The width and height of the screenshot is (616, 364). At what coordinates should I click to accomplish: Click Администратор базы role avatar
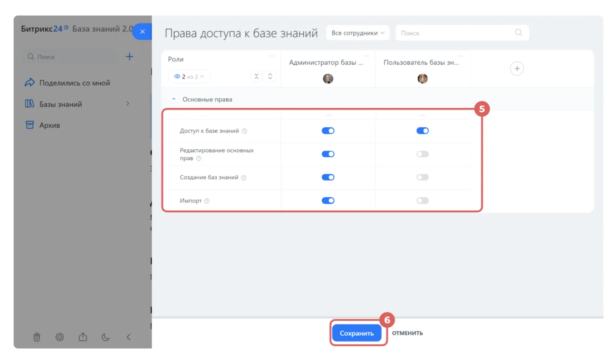pyautogui.click(x=328, y=78)
